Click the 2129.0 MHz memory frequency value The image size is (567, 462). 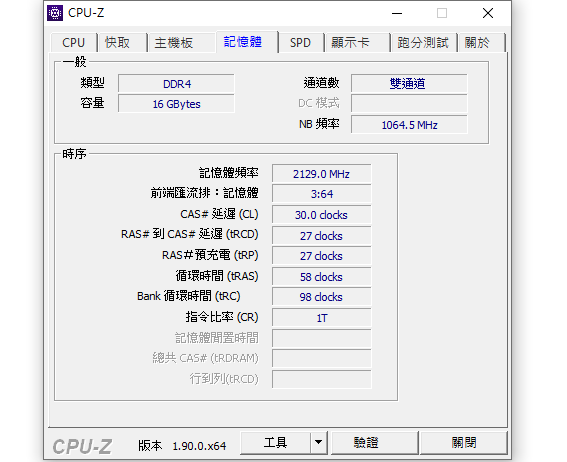tap(321, 174)
